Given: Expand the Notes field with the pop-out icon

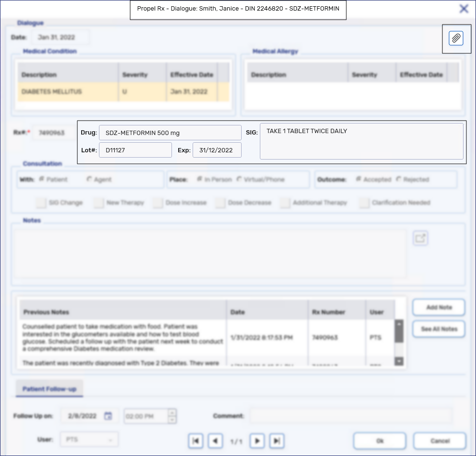Looking at the screenshot, I should coord(420,238).
